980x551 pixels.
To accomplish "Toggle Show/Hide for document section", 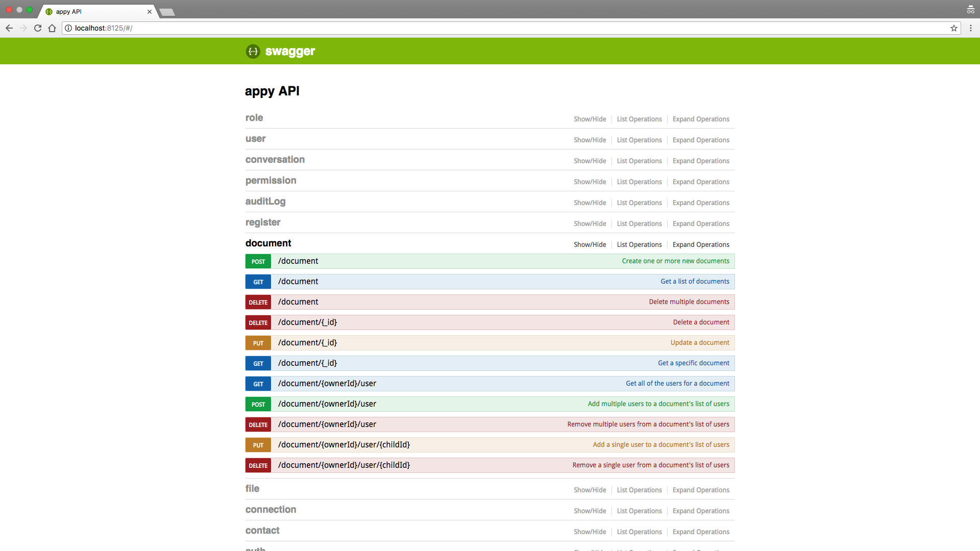I will tap(590, 244).
